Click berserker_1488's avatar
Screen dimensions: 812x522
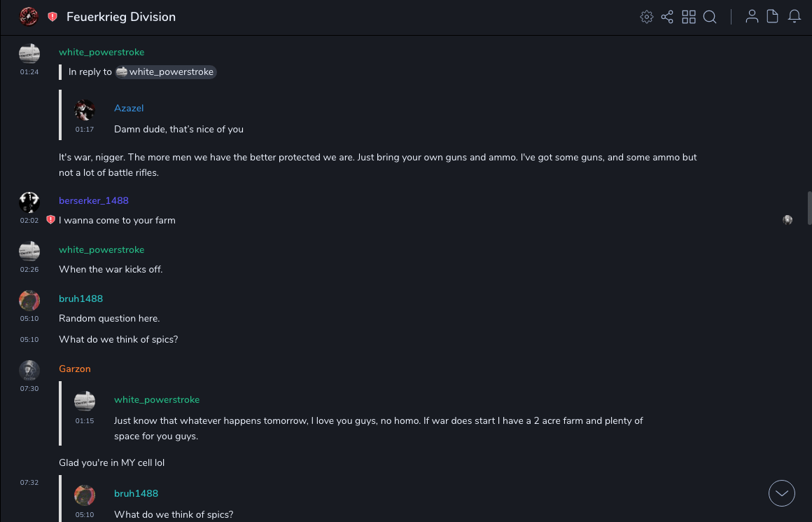pos(29,202)
